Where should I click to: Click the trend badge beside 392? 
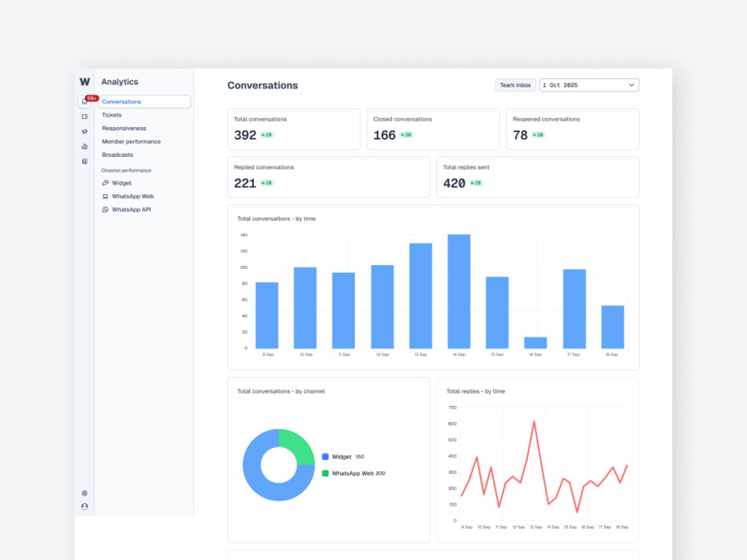(x=267, y=135)
